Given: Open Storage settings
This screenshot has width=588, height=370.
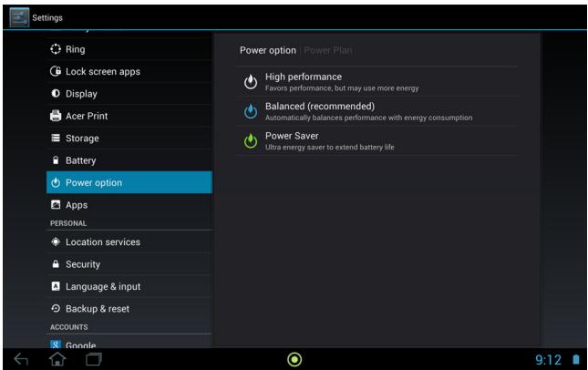Looking at the screenshot, I should (x=129, y=138).
